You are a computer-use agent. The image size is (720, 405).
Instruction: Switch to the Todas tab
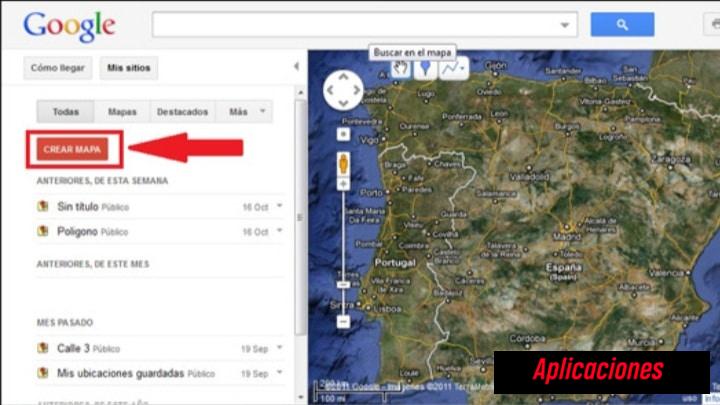point(66,112)
